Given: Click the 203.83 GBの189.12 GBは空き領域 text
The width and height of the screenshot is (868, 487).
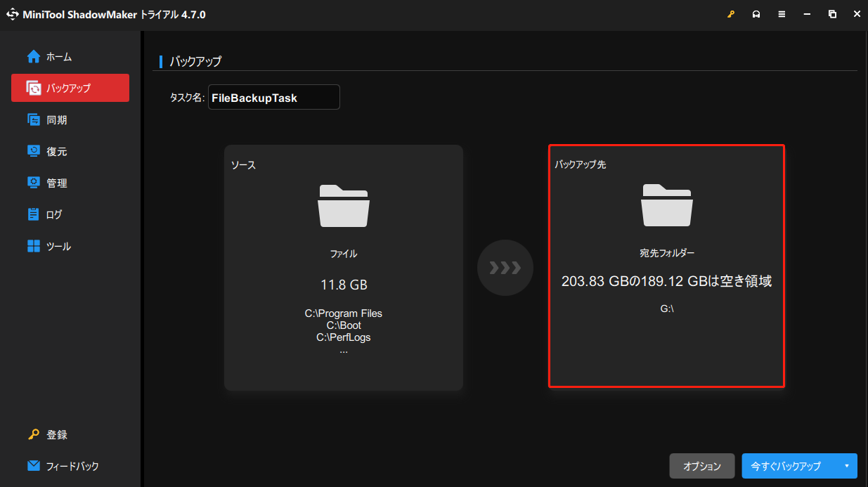Looking at the screenshot, I should click(x=667, y=282).
